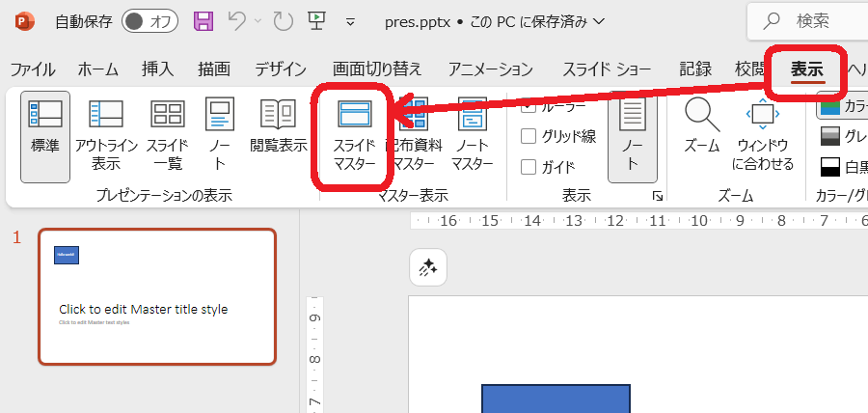Open the Insert (挿入) tab
Image resolution: width=868 pixels, height=413 pixels.
(157, 69)
